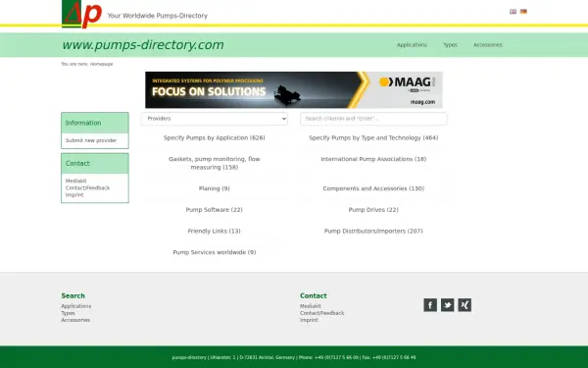Click Your Worldwide Pumps-Directory tagline
Viewport: 588px width, 368px height.
click(158, 16)
